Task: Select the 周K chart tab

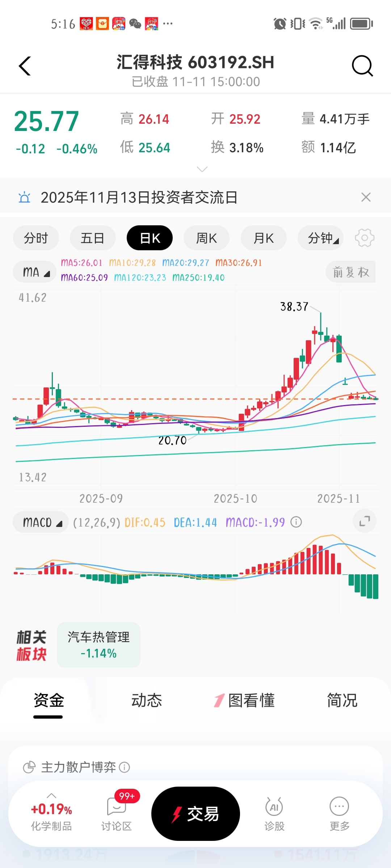Action: (206, 238)
